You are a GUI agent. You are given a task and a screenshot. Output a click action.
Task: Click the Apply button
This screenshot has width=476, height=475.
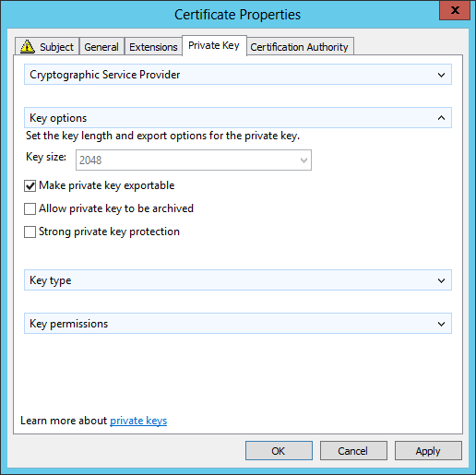tap(428, 451)
